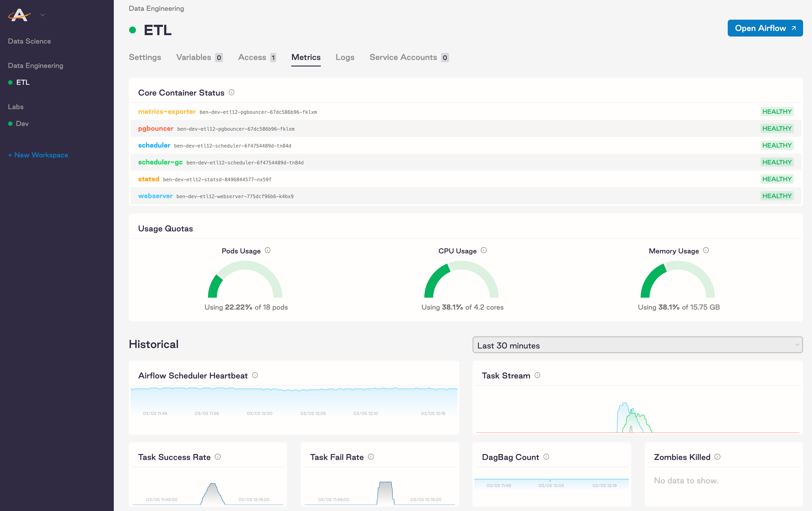Click info icon next to CPU Usage
812x511 pixels.
pyautogui.click(x=484, y=250)
